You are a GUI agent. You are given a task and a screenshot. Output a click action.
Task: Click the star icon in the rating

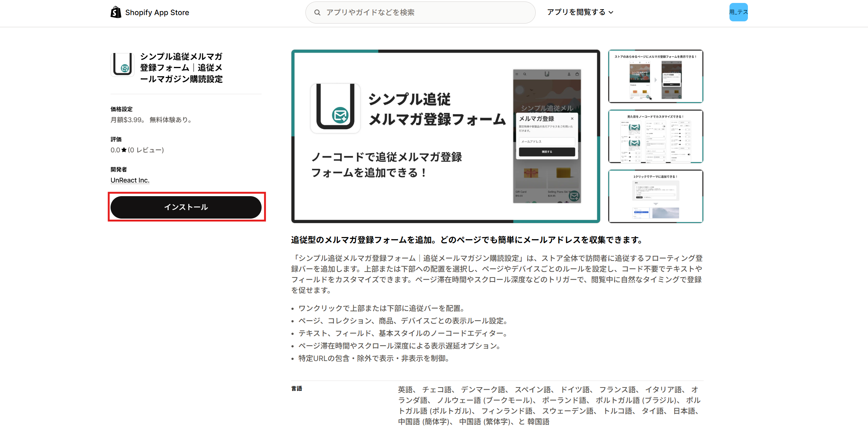click(124, 150)
